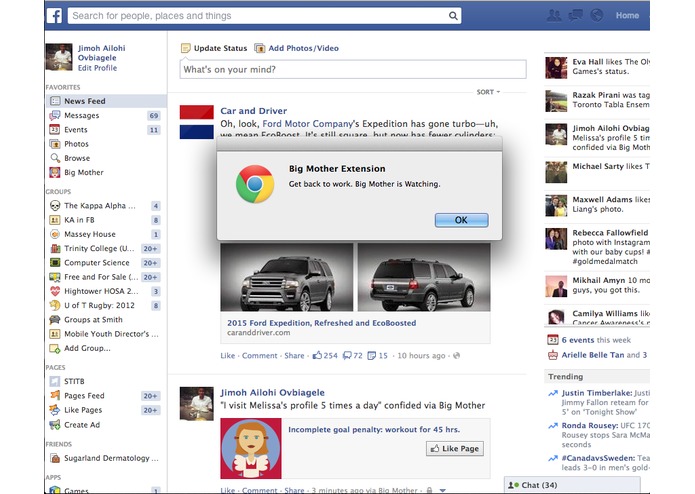Open Massey House group
This screenshot has width=695, height=494.
pyautogui.click(x=90, y=234)
